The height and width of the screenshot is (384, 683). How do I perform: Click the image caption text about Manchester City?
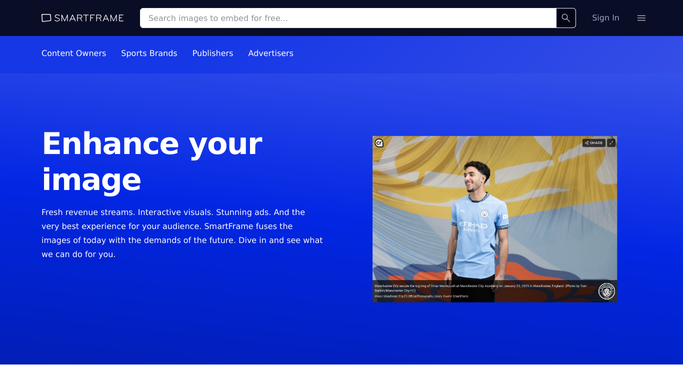(480, 288)
